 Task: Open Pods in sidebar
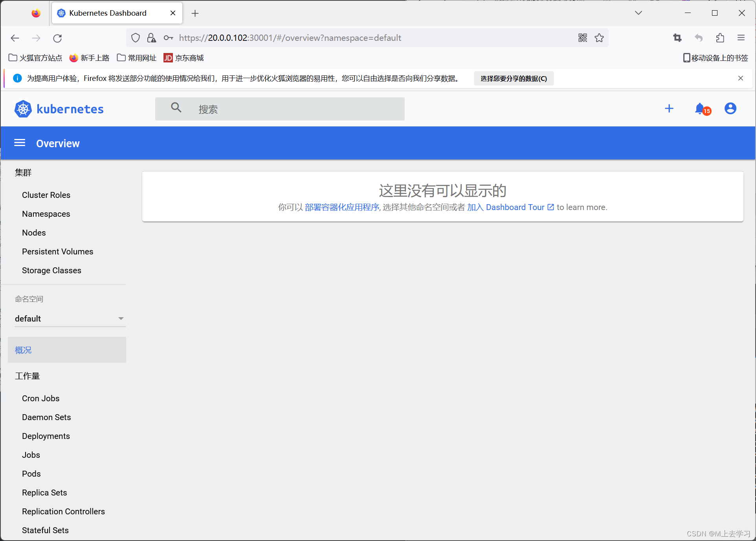pyautogui.click(x=31, y=474)
